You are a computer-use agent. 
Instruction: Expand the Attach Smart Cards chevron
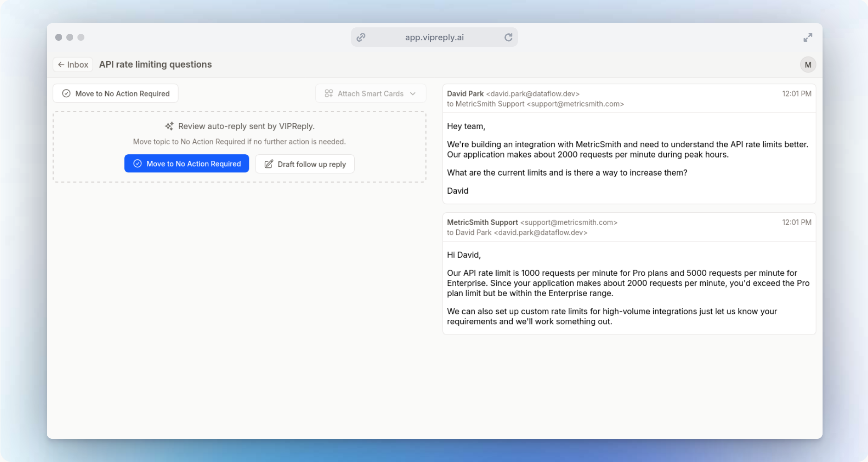tap(414, 93)
